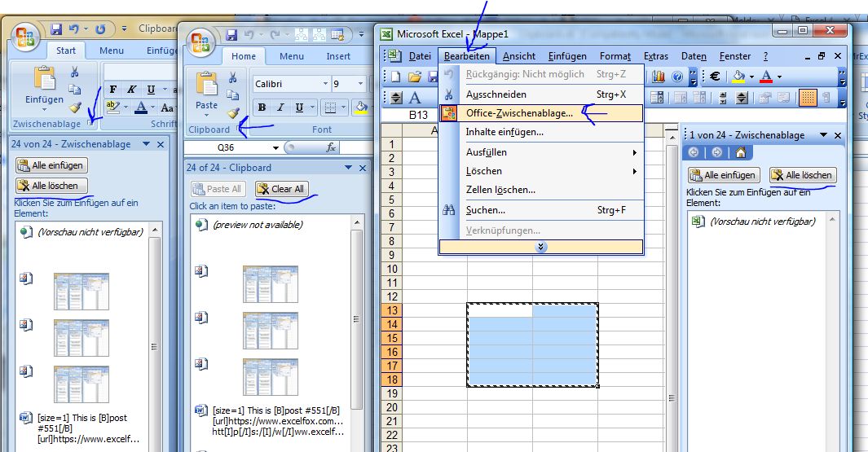This screenshot has height=452, width=868.
Task: Click the open folder icon in the Excel toolbar
Action: click(x=415, y=77)
